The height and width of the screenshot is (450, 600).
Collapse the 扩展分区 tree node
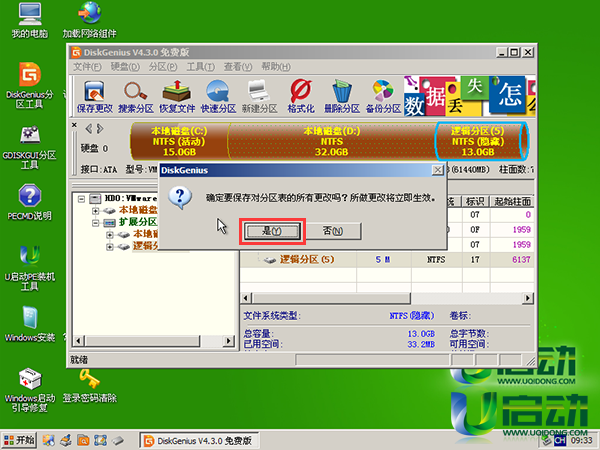[96, 223]
